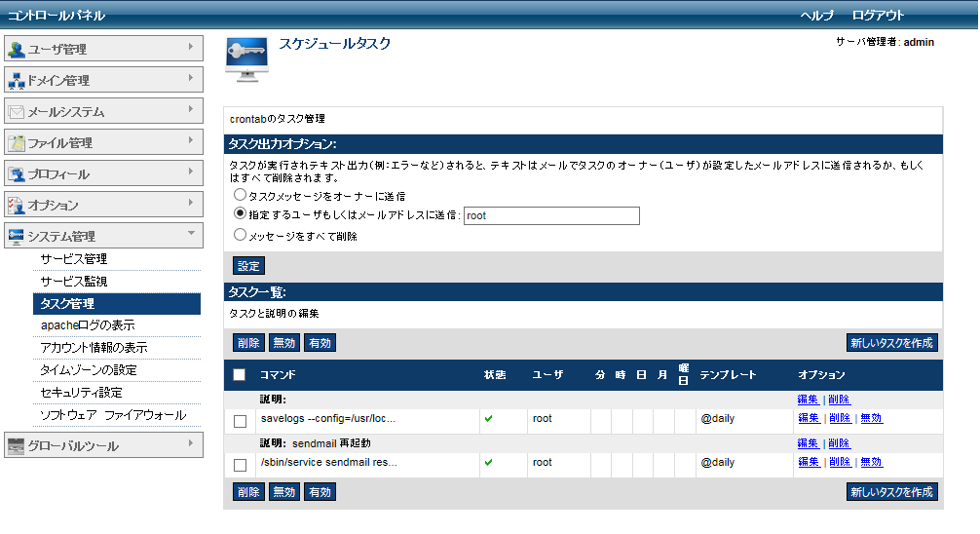Screen dimensions: 980x534
Task: Click ログアウト in the header
Action: [878, 16]
